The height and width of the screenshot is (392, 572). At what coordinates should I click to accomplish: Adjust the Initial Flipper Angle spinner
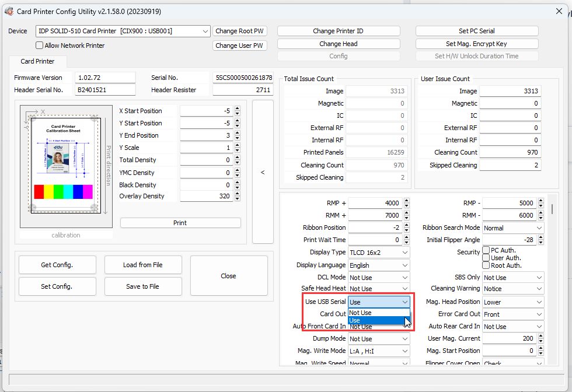coord(541,240)
